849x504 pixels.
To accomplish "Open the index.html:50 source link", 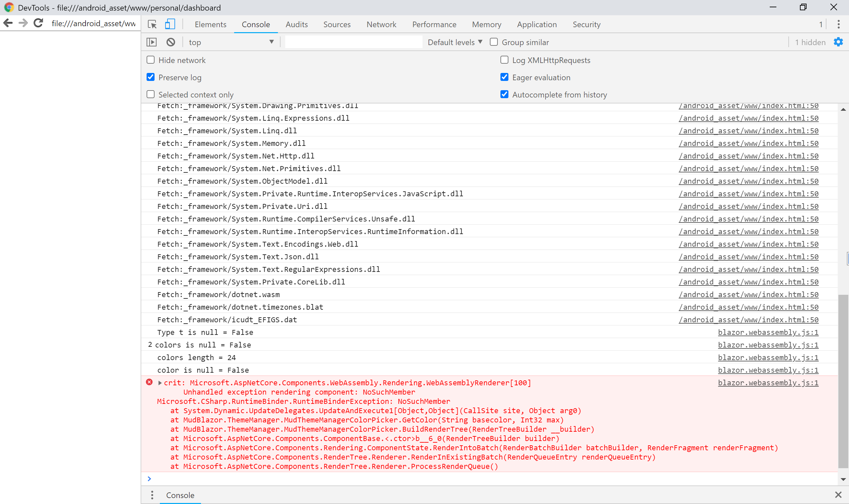I will (749, 118).
